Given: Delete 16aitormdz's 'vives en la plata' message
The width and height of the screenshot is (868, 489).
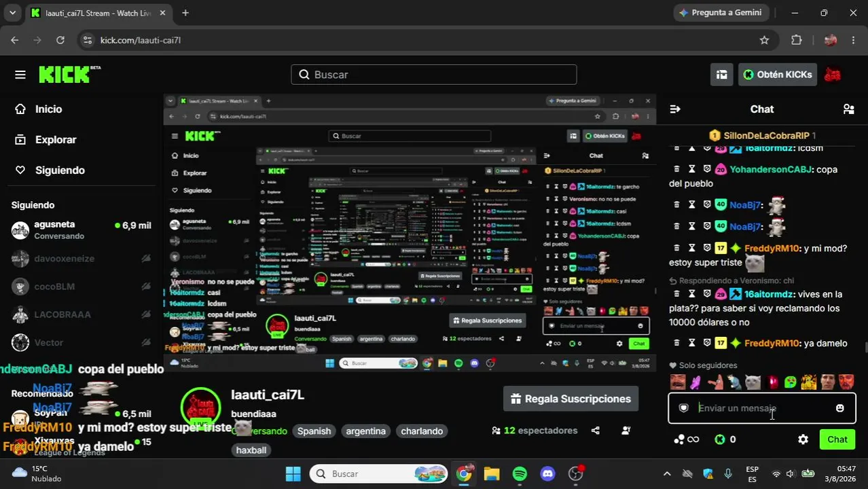Looking at the screenshot, I should 677,294.
